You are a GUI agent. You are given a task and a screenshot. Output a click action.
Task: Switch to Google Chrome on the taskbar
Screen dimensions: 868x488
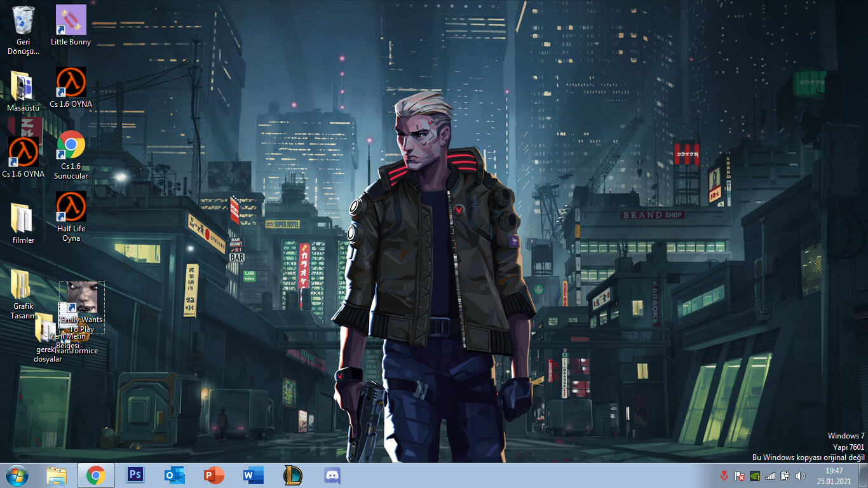click(96, 475)
